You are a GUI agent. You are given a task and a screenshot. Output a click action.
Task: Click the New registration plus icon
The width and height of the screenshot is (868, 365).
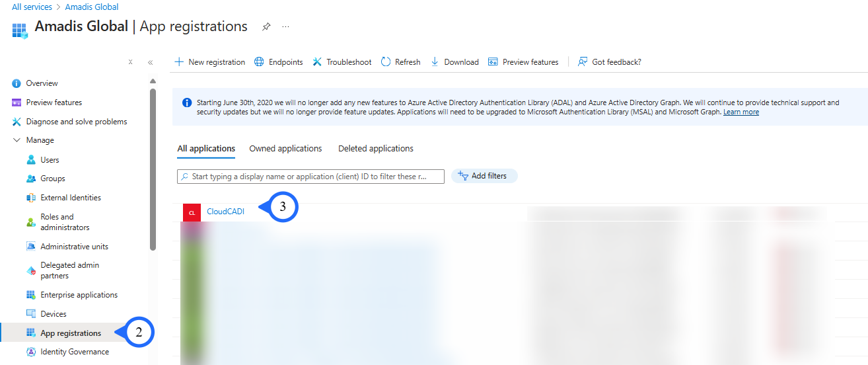tap(178, 61)
